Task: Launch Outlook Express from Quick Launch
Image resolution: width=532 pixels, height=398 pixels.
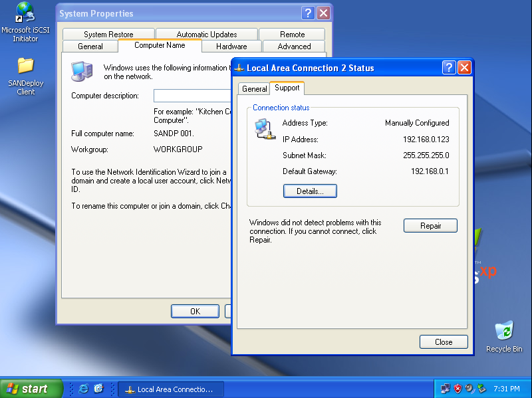Action: tap(98, 389)
